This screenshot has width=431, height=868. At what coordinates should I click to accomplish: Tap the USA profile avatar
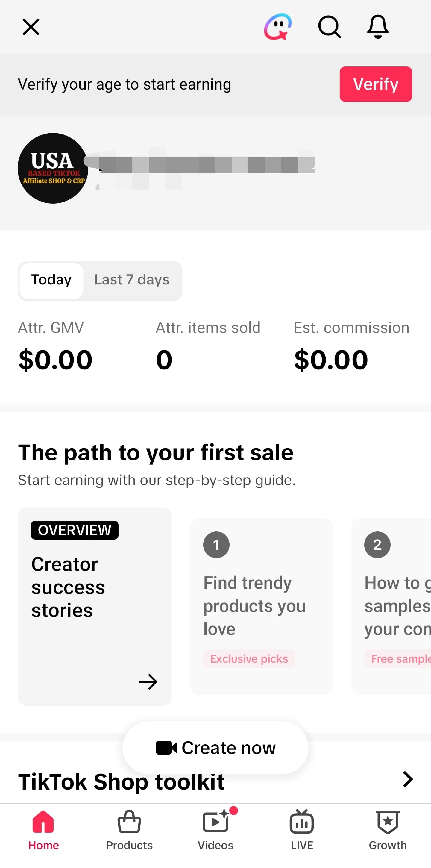point(53,168)
